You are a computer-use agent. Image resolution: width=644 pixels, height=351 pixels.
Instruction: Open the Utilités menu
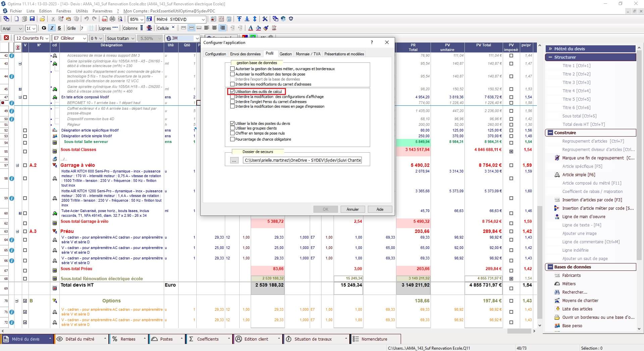click(82, 11)
